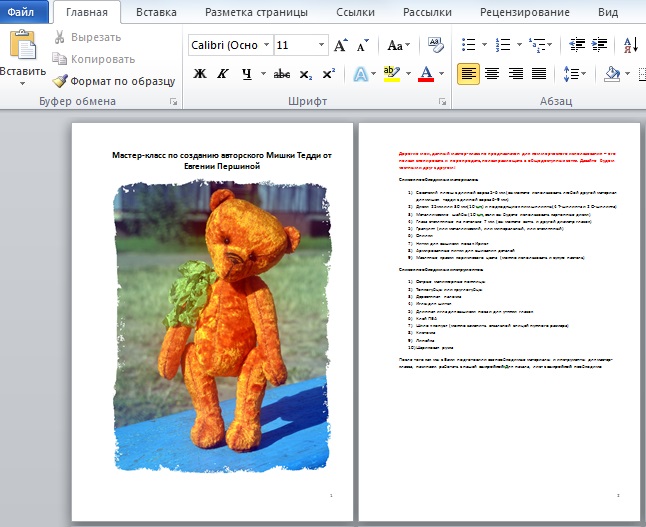Apply yellow text highlight color
This screenshot has height=527, width=646.
pos(391,74)
